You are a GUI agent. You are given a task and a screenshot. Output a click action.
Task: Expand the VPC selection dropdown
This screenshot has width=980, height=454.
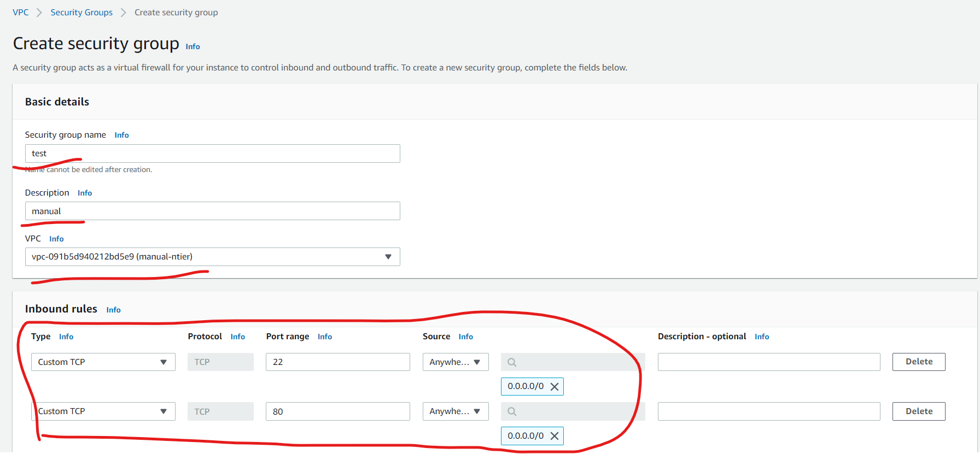tap(212, 257)
